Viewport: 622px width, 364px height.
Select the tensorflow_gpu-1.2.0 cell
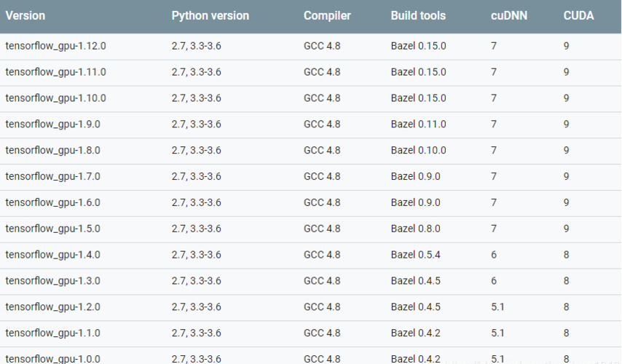pos(52,307)
